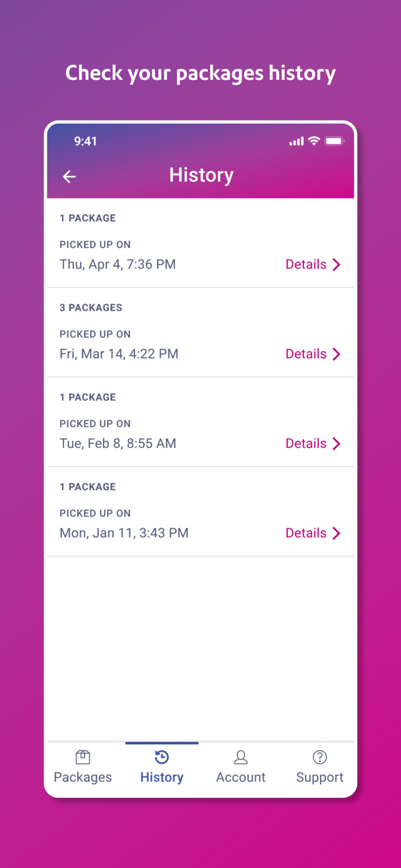Tap the back arrow in the header
Screen dimensions: 401x868
(x=69, y=176)
